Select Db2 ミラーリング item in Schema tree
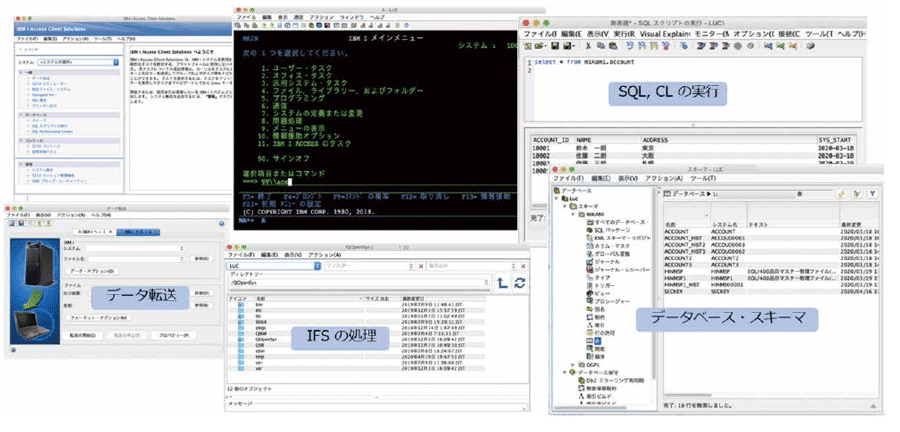The image size is (900, 432). click(x=611, y=380)
